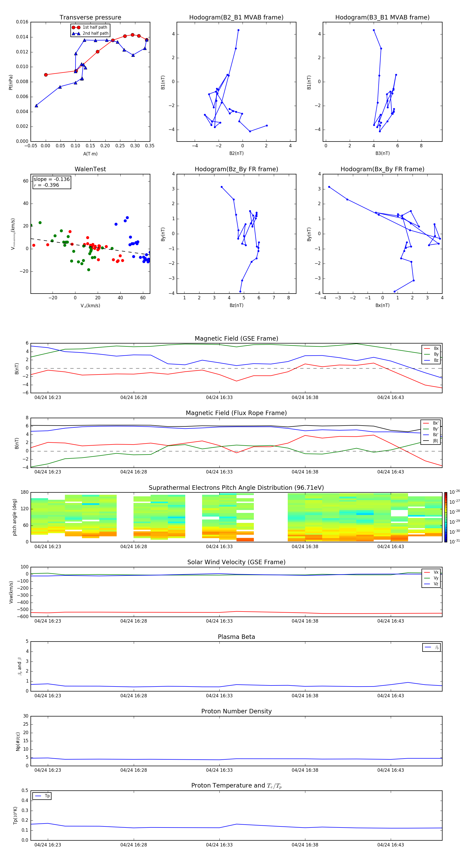Click 'Vy' in the solar wind legend
This screenshot has height=868, width=473.
[x=436, y=578]
